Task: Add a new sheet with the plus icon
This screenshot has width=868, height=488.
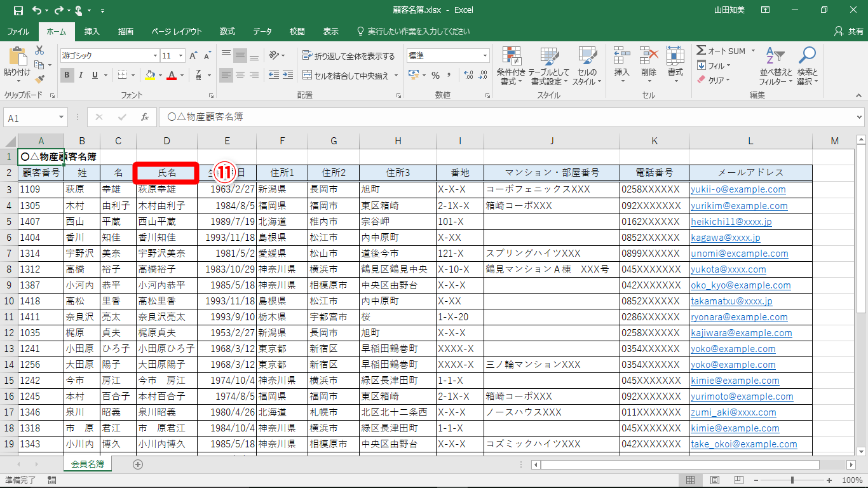Action: tap(138, 464)
